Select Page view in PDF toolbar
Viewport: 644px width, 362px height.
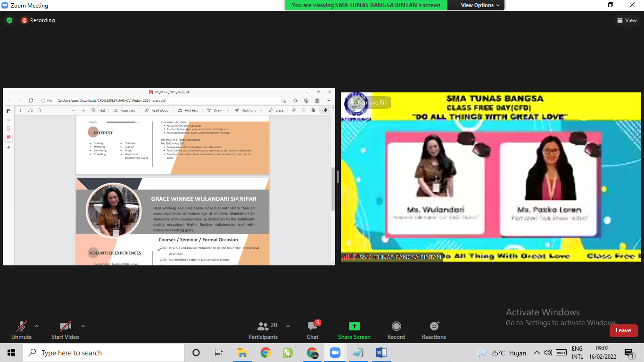pyautogui.click(x=124, y=110)
